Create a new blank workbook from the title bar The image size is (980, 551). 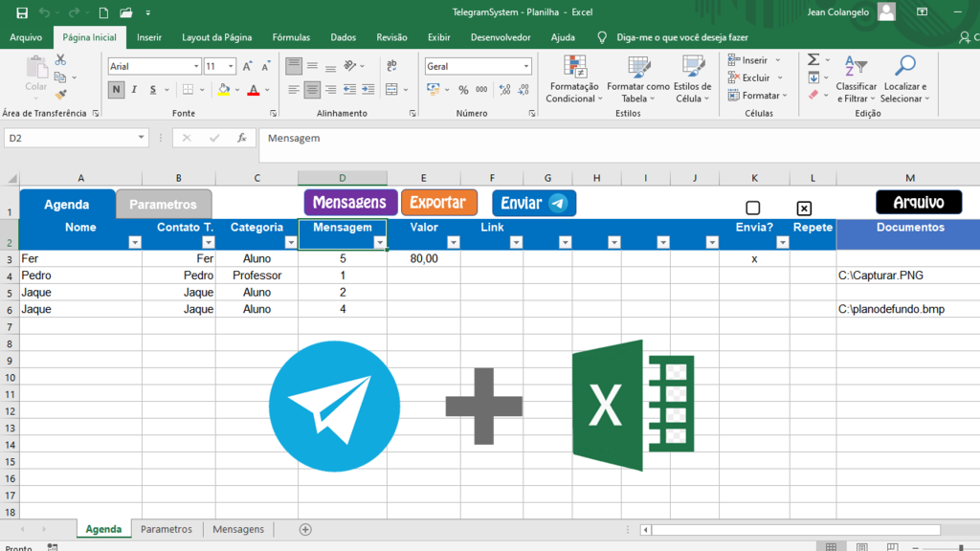click(103, 12)
